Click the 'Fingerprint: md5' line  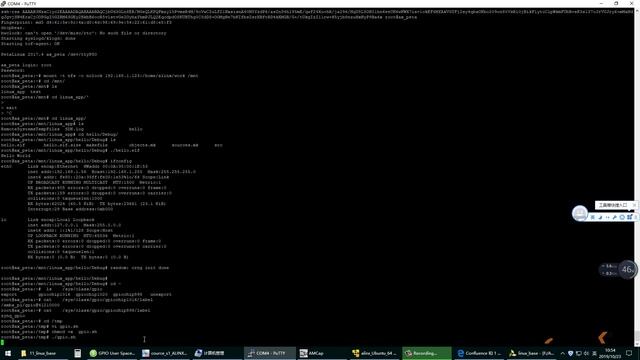[86, 22]
